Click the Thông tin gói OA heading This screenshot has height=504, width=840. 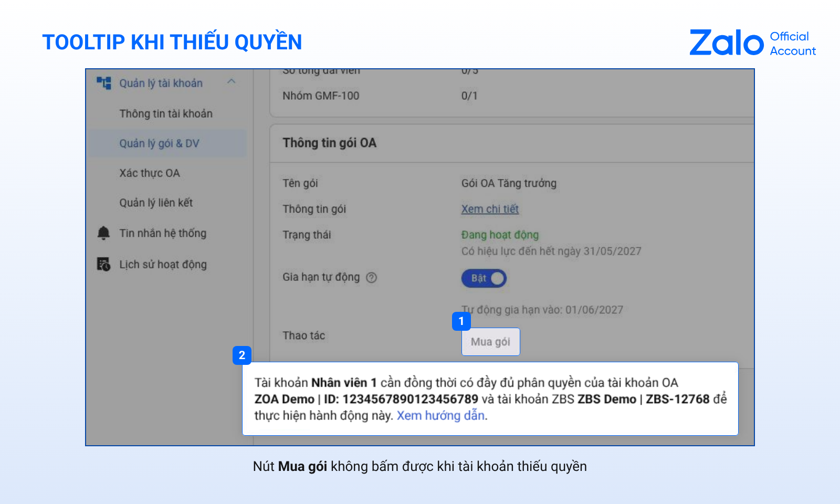[330, 143]
